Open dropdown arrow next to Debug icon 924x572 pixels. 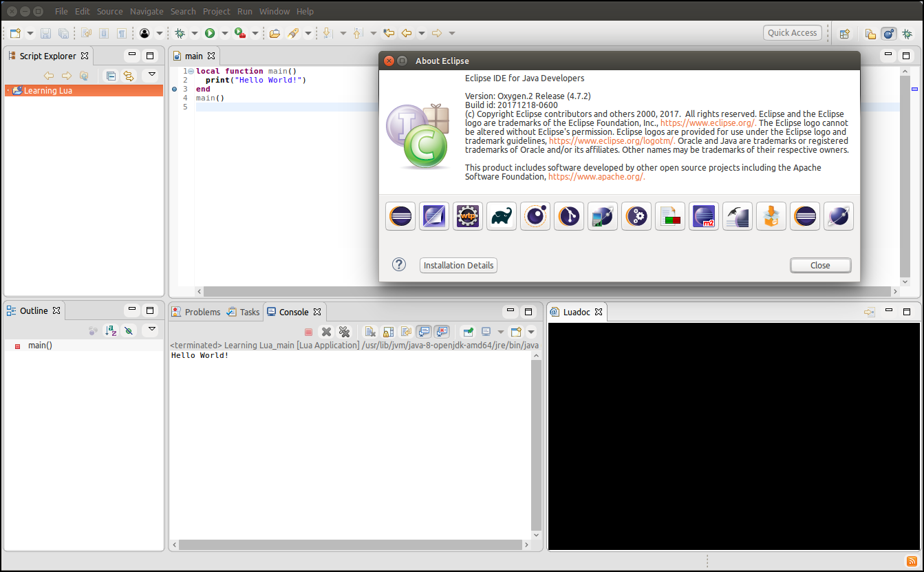[x=195, y=33]
